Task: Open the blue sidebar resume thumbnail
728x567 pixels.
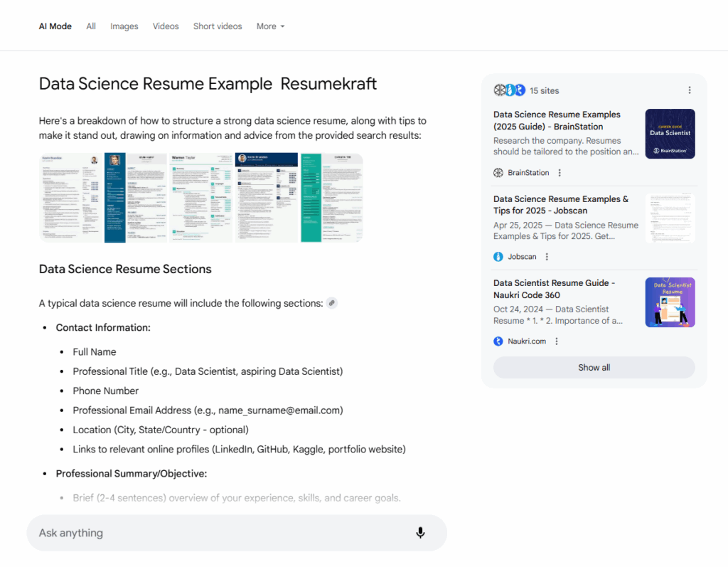Action: point(136,198)
